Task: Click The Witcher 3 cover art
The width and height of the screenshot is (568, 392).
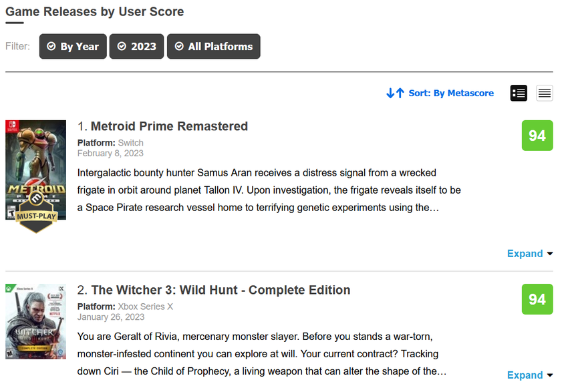Action: [x=35, y=322]
